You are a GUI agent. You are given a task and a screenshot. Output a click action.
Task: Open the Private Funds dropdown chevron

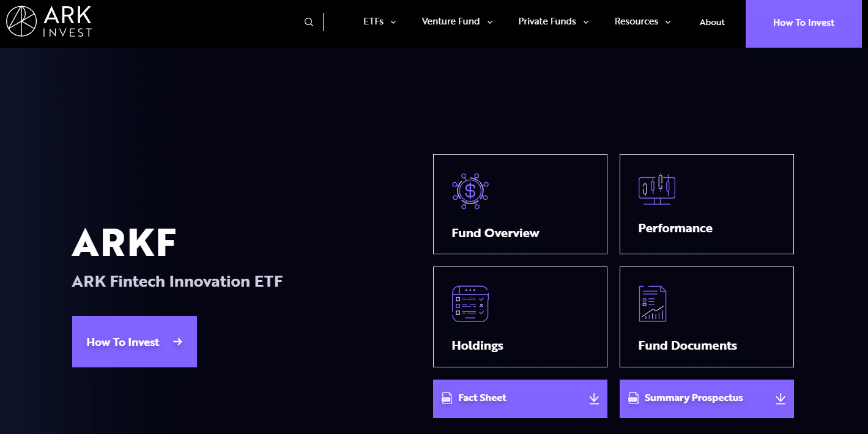pyautogui.click(x=586, y=22)
